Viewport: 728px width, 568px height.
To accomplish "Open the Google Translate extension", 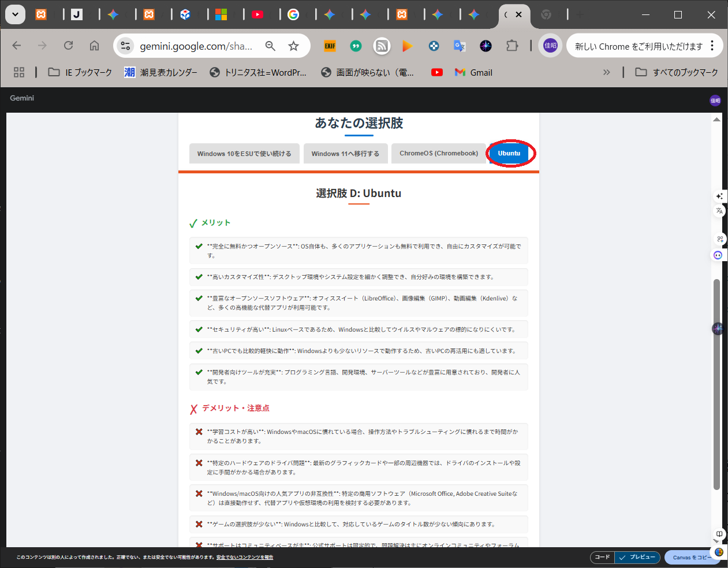I will pyautogui.click(x=460, y=46).
